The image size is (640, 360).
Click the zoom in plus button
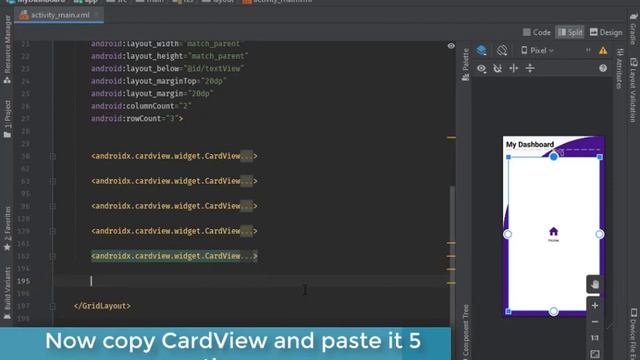point(595,306)
